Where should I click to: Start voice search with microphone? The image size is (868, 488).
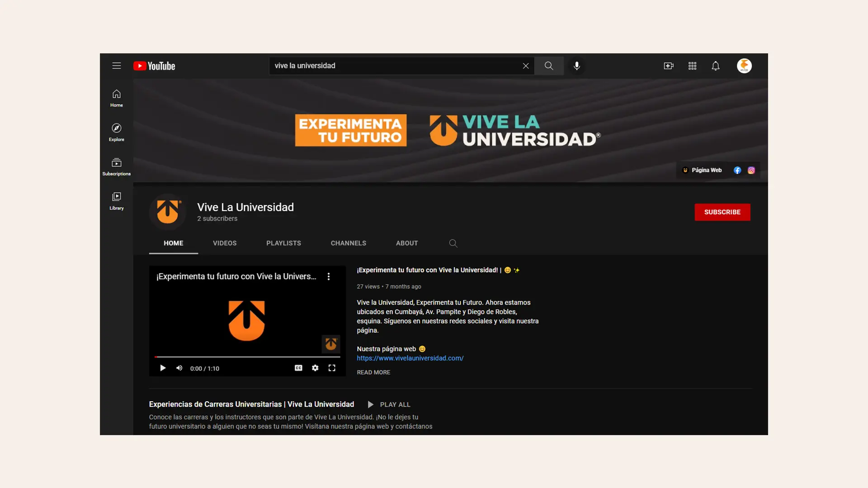pyautogui.click(x=577, y=66)
